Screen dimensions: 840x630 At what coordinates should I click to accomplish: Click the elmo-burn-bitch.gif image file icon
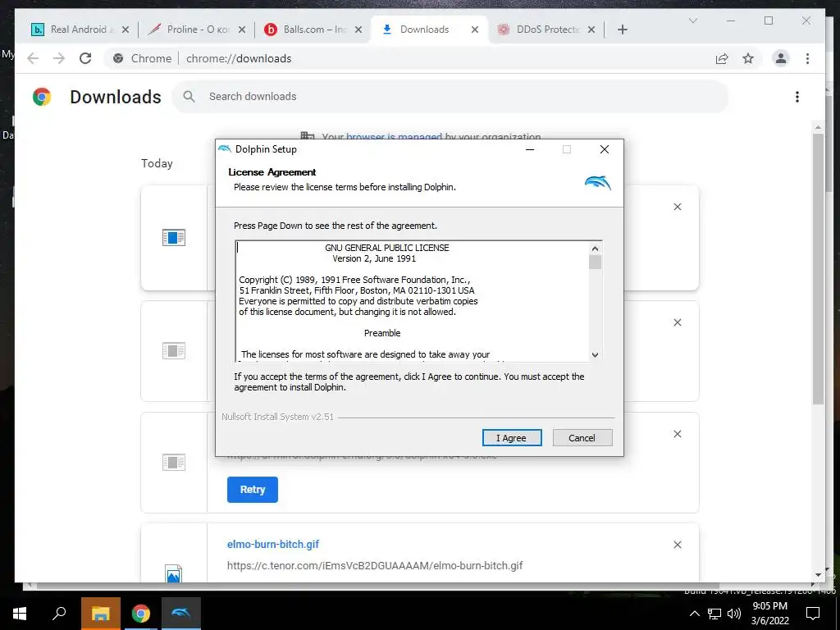[x=174, y=573]
